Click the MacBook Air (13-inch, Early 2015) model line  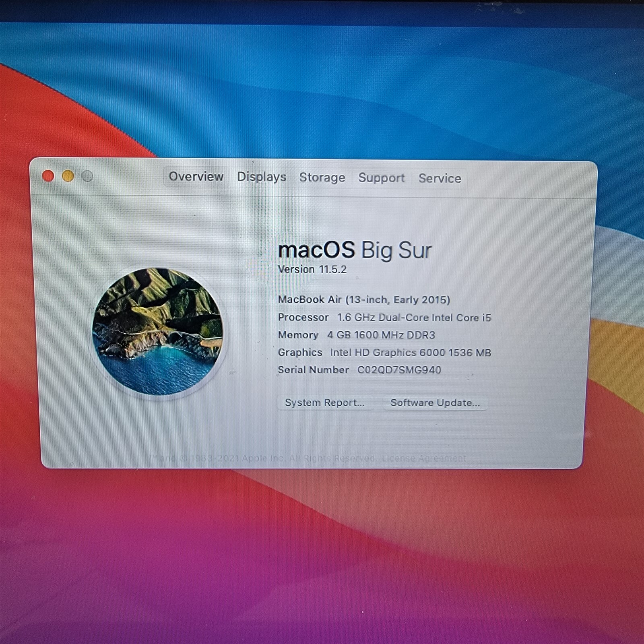point(364,300)
